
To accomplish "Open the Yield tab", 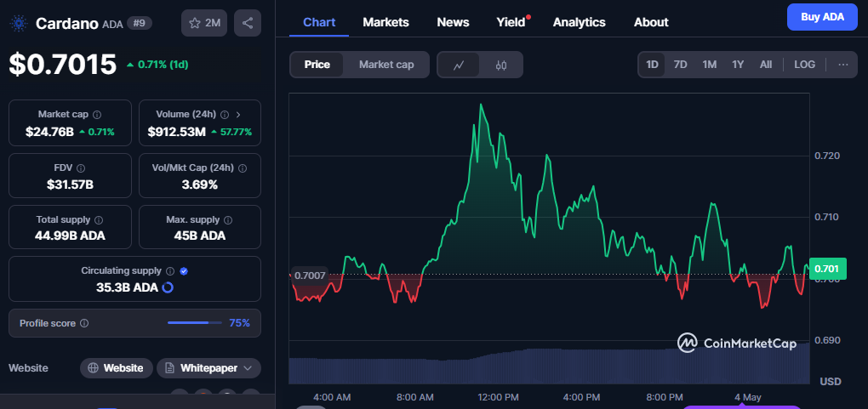I will (x=511, y=23).
